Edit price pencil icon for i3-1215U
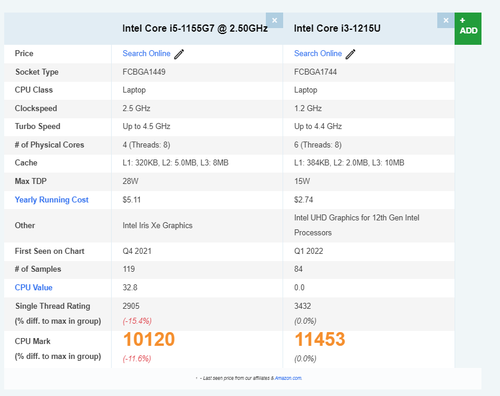Image resolution: width=500 pixels, height=396 pixels. (350, 54)
